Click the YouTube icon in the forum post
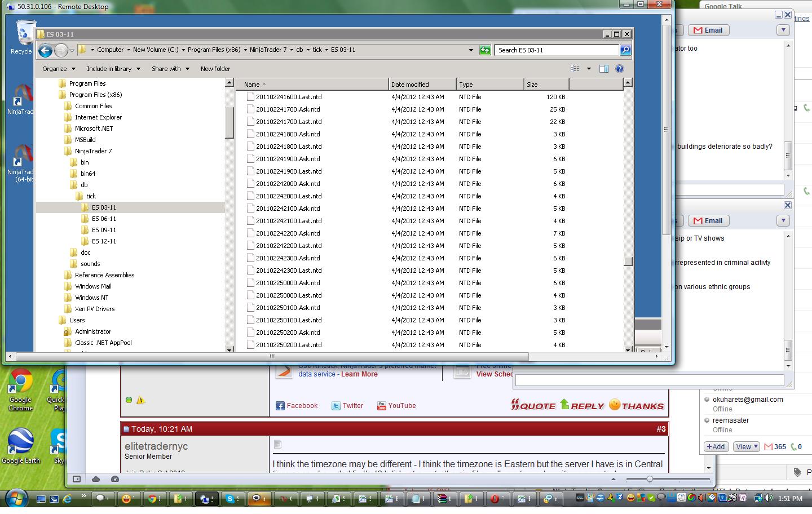 [x=382, y=406]
